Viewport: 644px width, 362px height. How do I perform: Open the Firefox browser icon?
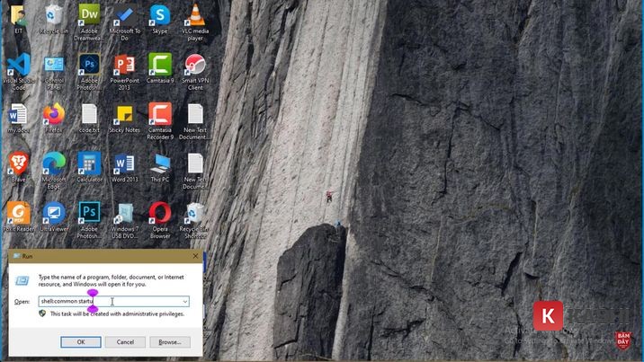54,115
